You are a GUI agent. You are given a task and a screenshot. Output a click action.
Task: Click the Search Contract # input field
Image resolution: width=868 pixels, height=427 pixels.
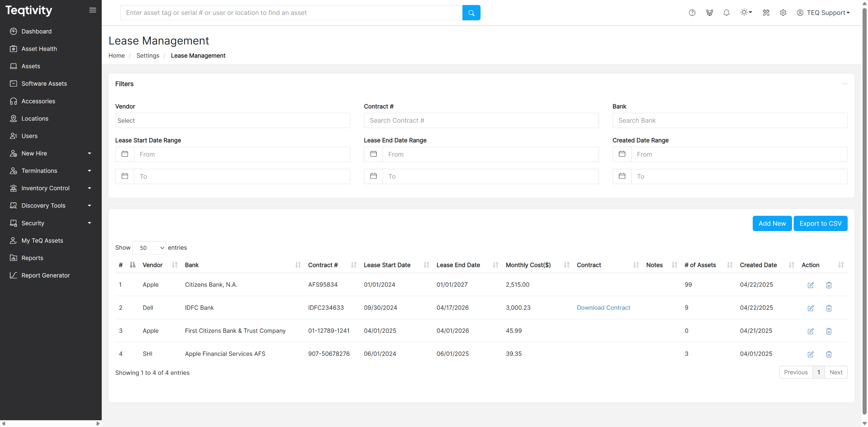481,121
